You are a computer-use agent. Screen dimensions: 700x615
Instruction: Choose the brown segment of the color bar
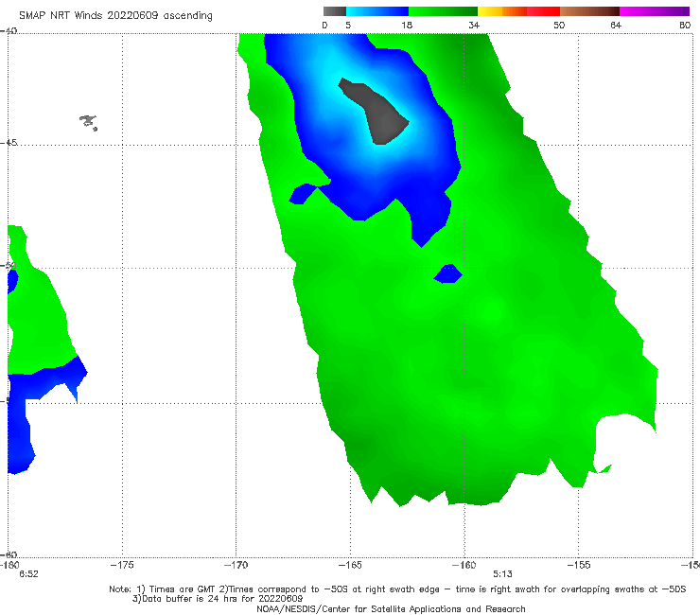[x=589, y=11]
